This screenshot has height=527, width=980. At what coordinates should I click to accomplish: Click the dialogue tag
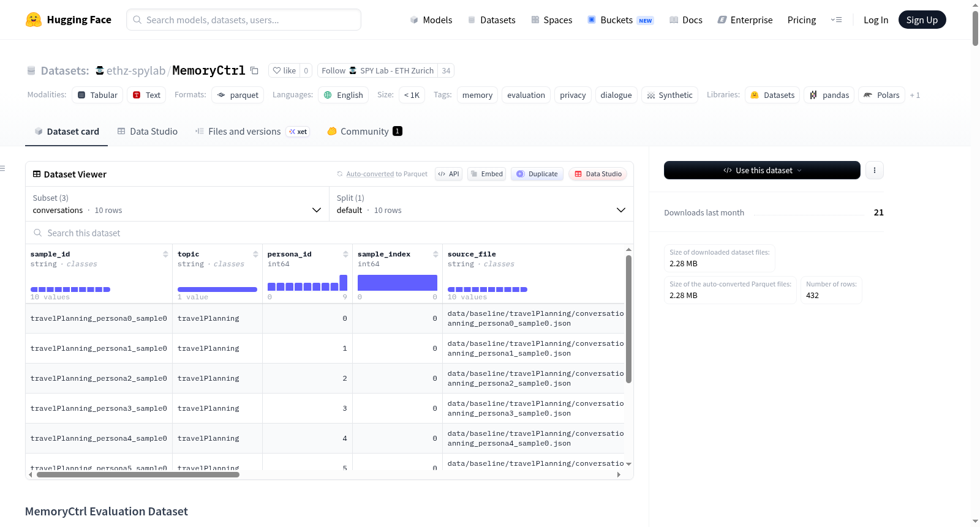point(616,95)
